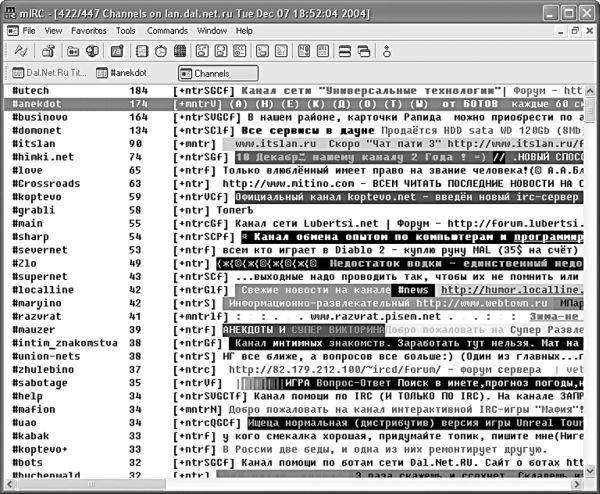Click the mIRC system icon beside File menu
Viewport: 600px width, 494px height.
coord(13,31)
